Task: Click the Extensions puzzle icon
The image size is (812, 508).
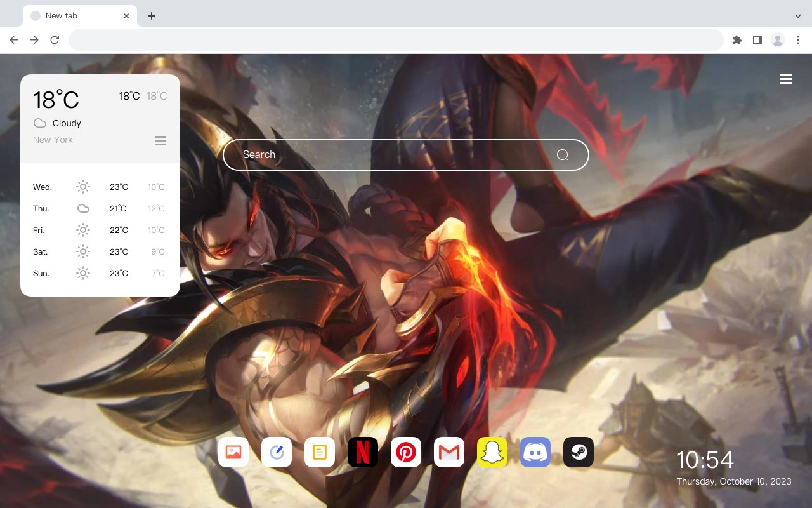Action: [737, 40]
